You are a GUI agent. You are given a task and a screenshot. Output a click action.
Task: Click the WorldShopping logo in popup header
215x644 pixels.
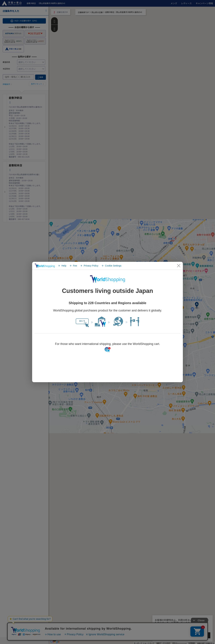[x=45, y=266]
